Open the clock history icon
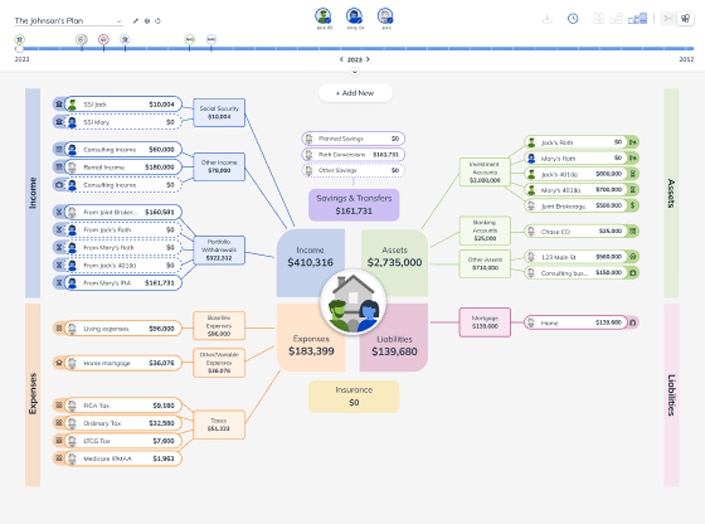This screenshot has width=705, height=524. tap(573, 19)
